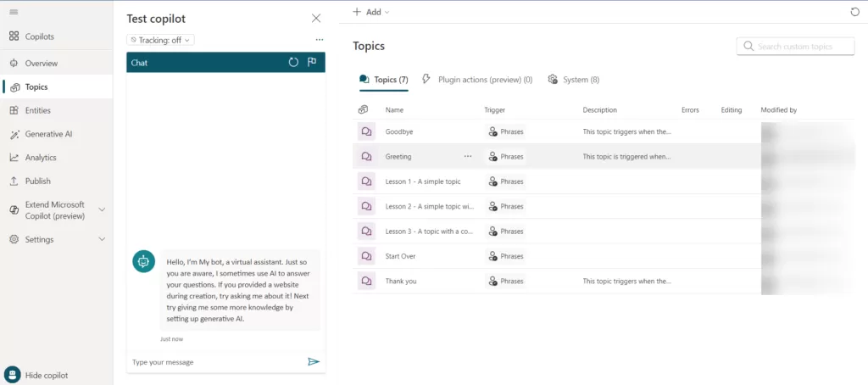Open Lesson 1 - A simple topic
Viewport: 868px width, 385px height.
[424, 181]
